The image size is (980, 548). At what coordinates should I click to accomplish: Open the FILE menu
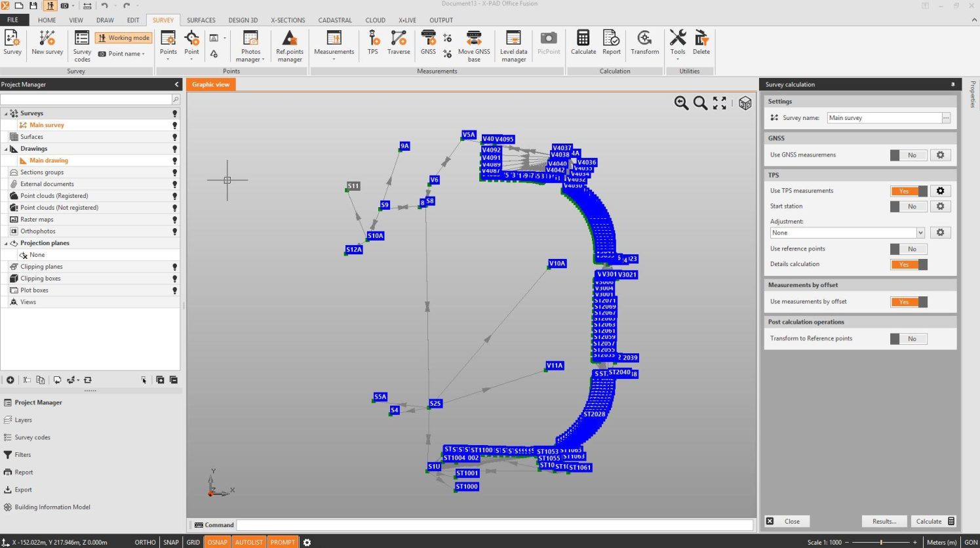12,20
